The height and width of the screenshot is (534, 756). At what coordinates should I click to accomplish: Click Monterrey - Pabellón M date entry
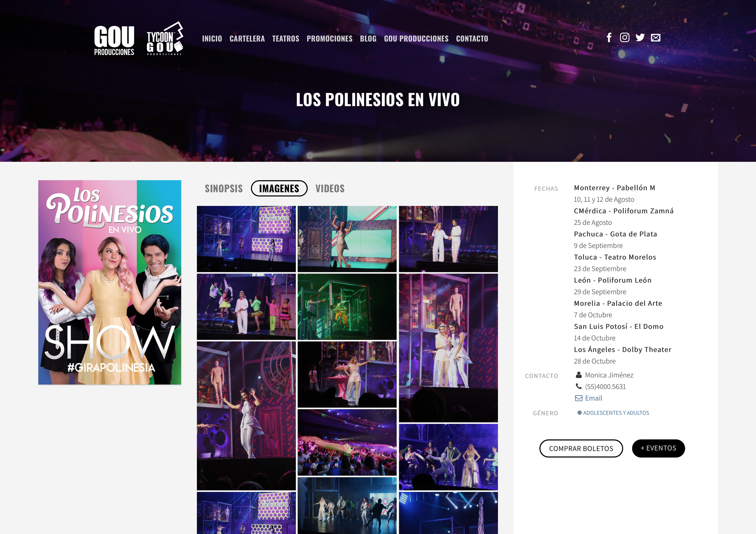click(x=614, y=188)
